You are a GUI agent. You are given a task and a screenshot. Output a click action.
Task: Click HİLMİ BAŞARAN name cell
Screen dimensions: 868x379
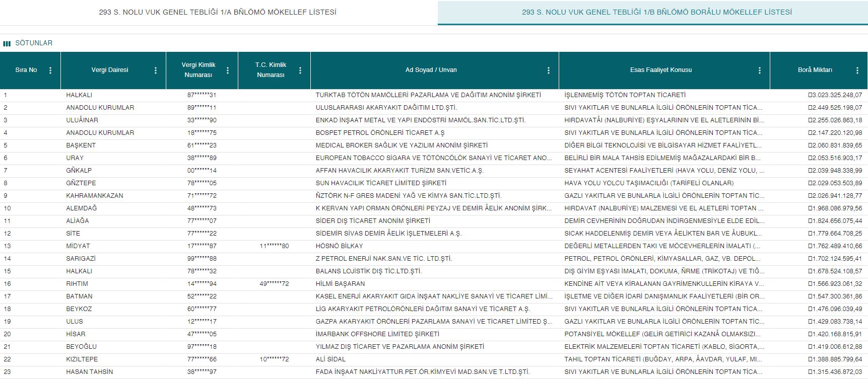341,284
